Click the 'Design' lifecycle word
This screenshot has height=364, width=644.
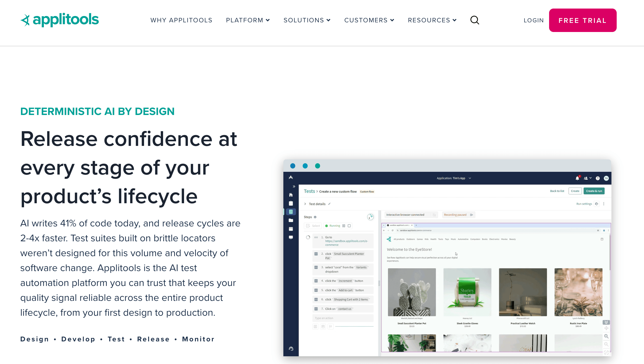tap(34, 339)
